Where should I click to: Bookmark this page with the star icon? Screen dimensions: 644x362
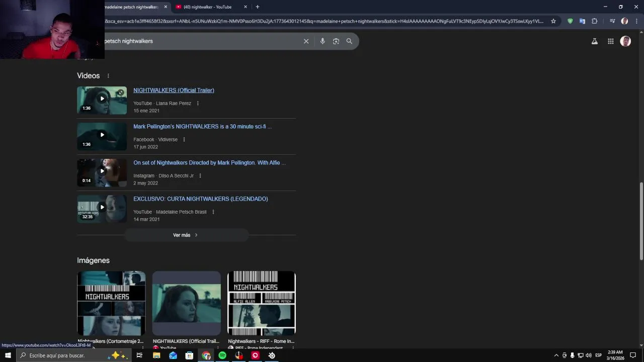(553, 21)
